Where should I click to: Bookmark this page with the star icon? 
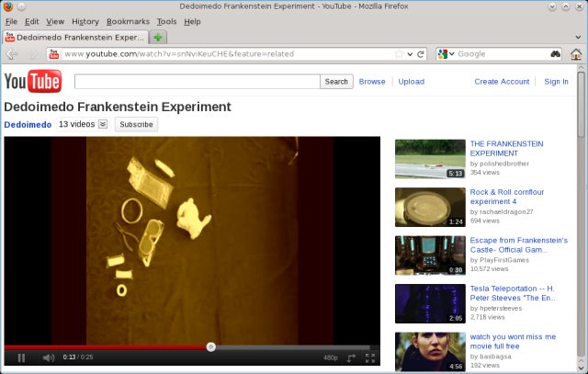[399, 54]
